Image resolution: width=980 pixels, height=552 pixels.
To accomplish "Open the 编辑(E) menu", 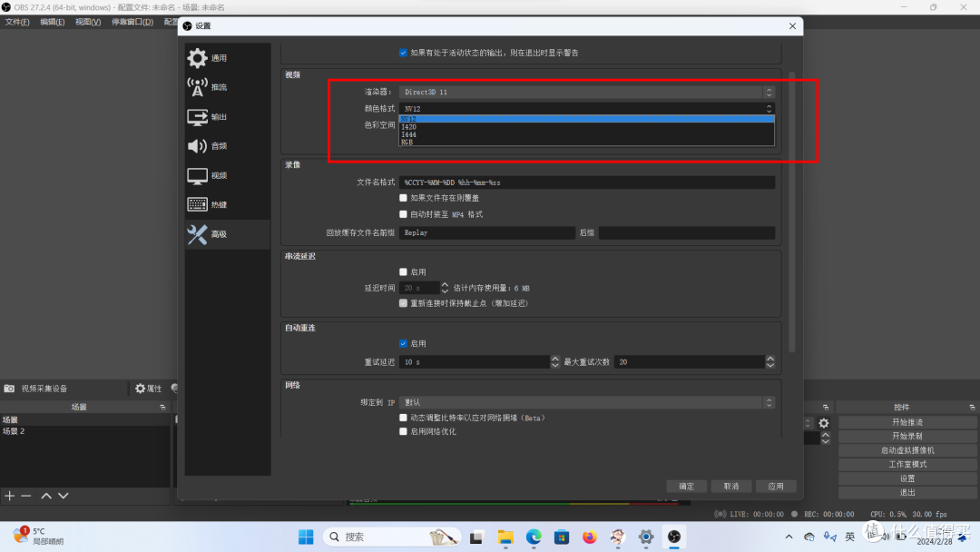I will point(53,22).
